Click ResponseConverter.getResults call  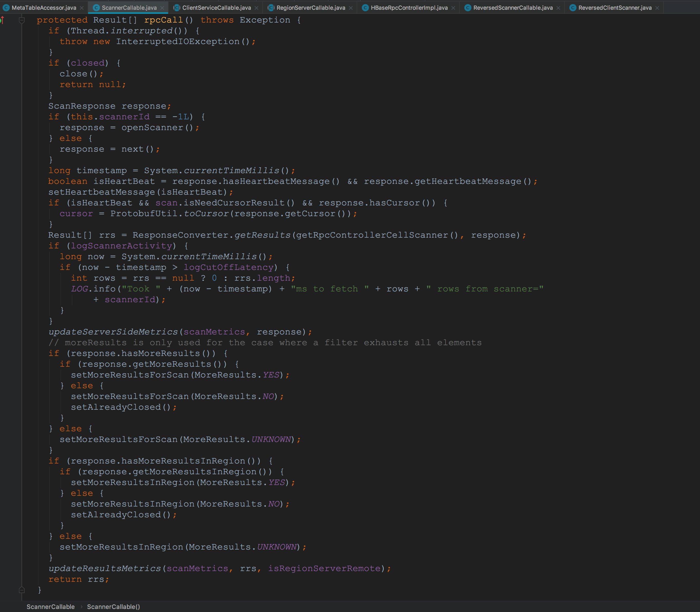[x=211, y=235]
